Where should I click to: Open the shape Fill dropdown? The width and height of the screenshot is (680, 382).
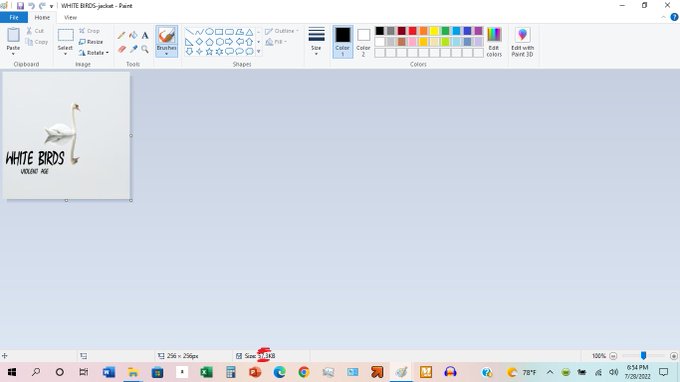click(276, 42)
